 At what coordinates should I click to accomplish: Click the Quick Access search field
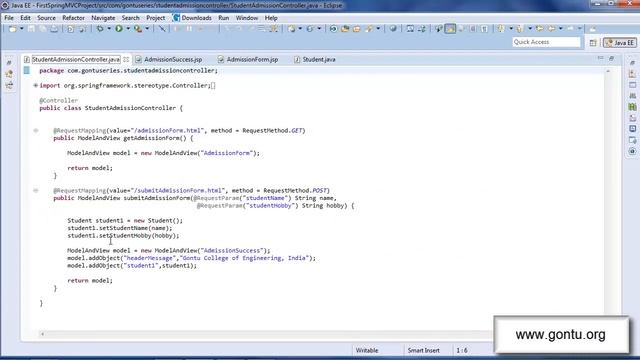[x=546, y=42]
